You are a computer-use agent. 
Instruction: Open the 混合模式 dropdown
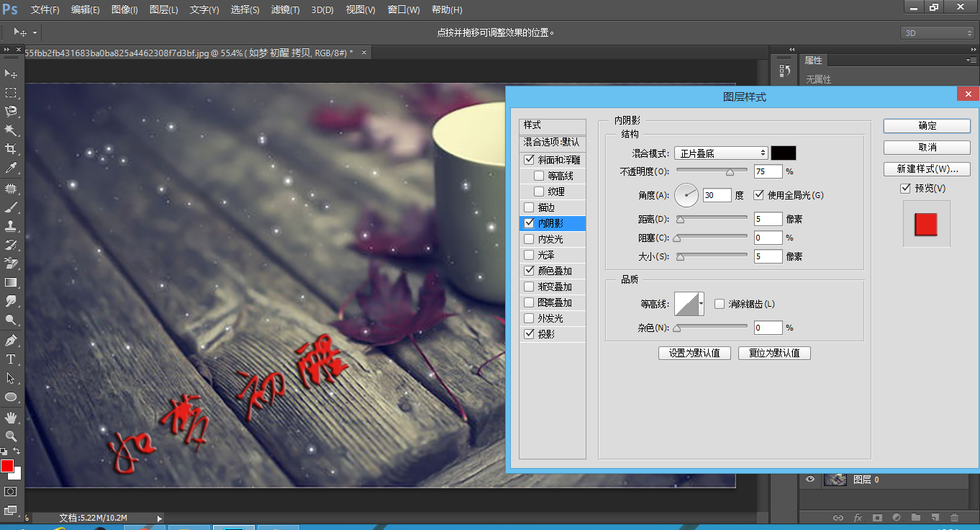[x=721, y=153]
